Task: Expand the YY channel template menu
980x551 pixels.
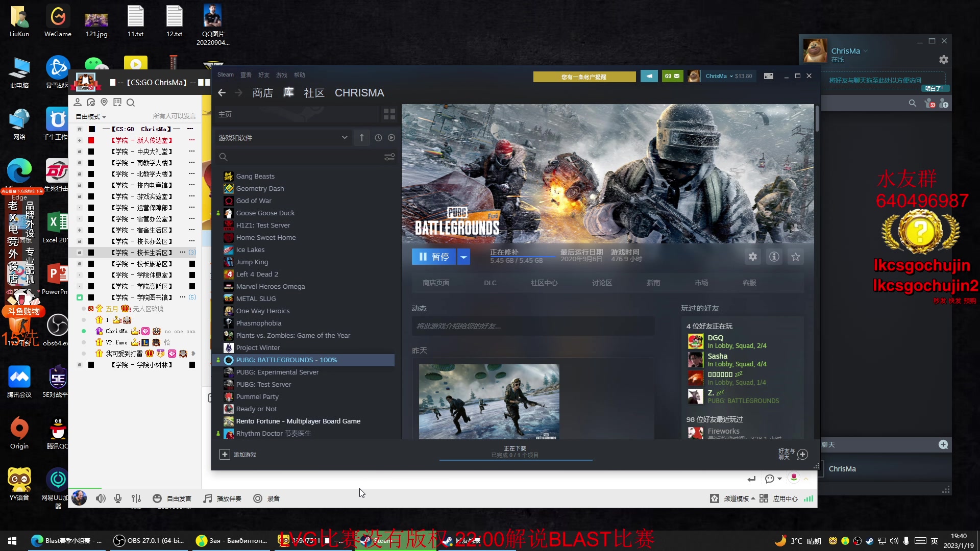Action: tap(739, 498)
